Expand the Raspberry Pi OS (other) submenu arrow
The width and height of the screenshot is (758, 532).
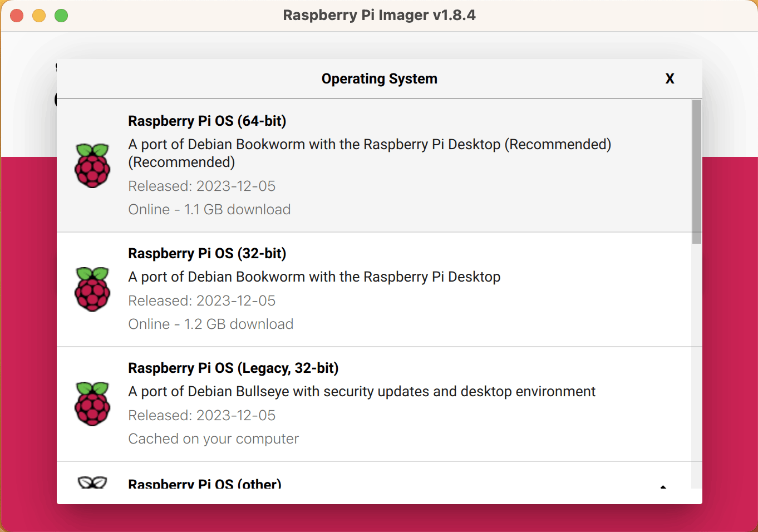click(663, 486)
